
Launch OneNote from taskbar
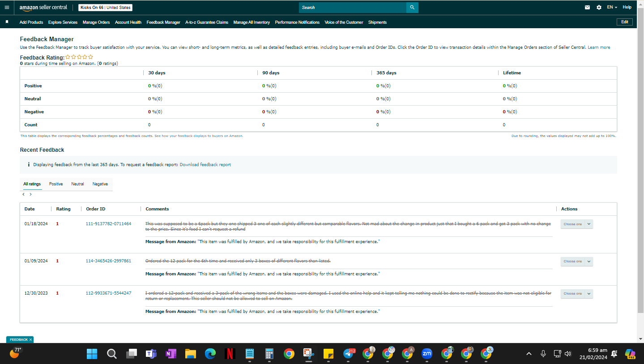(171, 354)
